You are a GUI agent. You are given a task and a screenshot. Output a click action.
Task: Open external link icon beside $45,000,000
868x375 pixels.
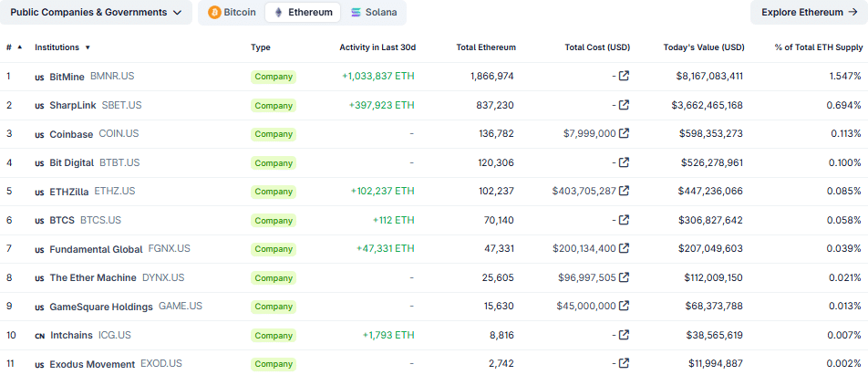tap(624, 306)
